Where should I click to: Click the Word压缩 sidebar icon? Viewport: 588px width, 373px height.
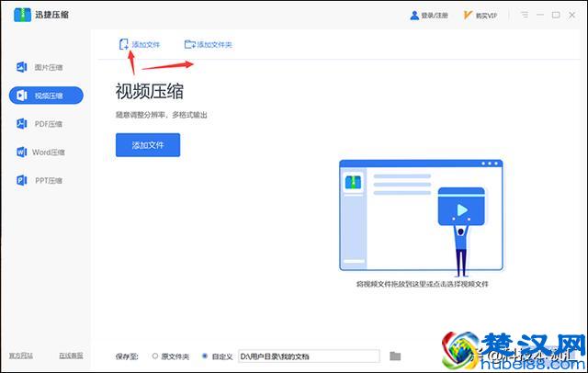pos(21,152)
